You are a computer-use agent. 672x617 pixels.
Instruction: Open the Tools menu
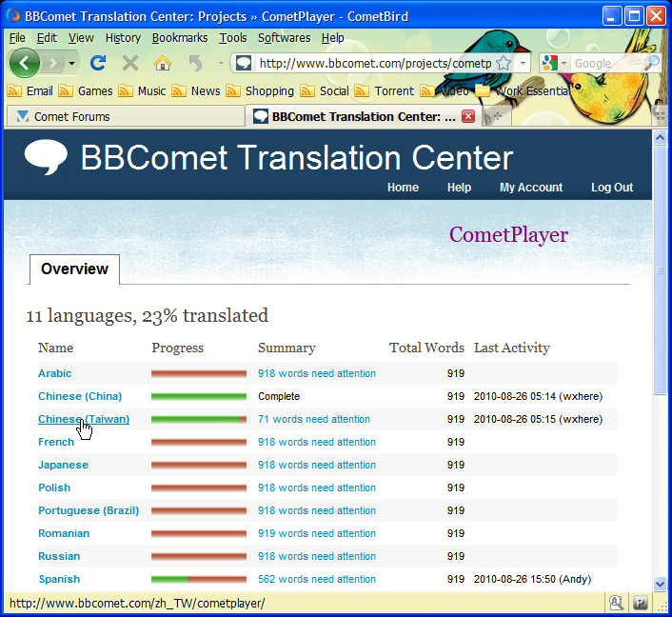click(x=233, y=38)
